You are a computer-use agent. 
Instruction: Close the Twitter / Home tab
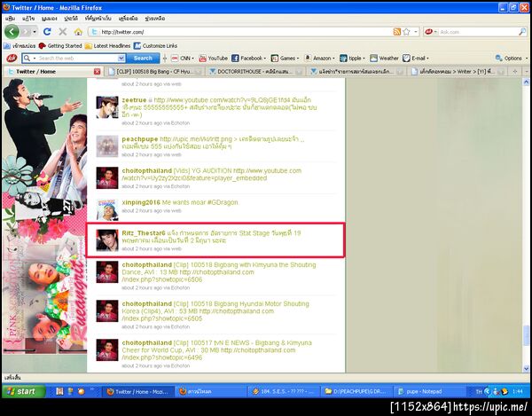pos(97,72)
